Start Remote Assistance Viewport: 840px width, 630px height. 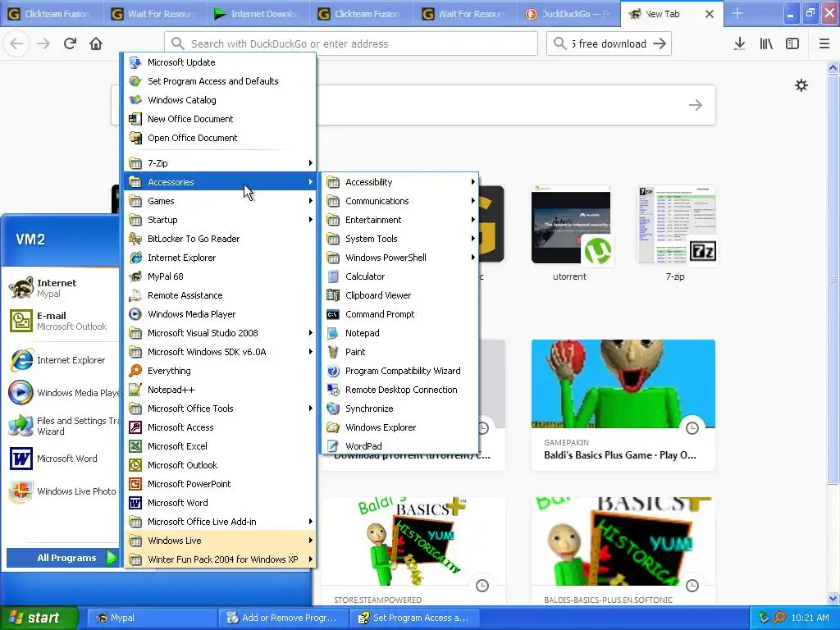click(220, 295)
